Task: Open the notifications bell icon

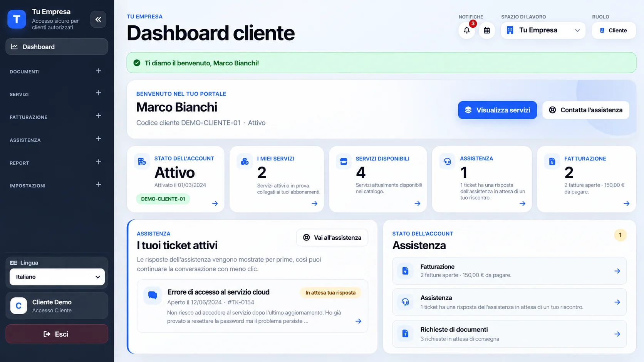Action: click(x=466, y=30)
